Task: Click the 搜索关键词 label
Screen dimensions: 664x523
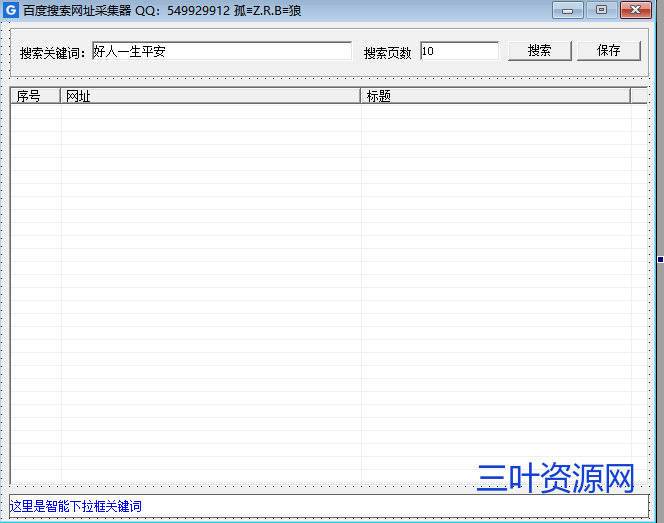Action: [x=53, y=52]
